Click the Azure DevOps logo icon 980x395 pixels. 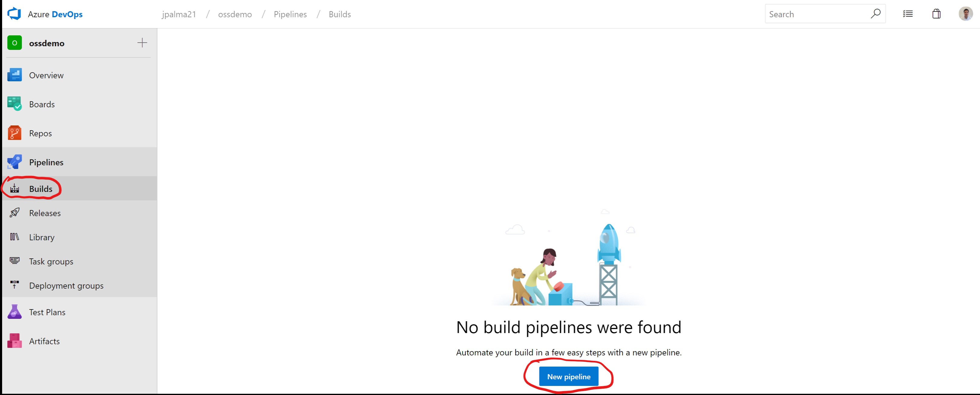(15, 14)
